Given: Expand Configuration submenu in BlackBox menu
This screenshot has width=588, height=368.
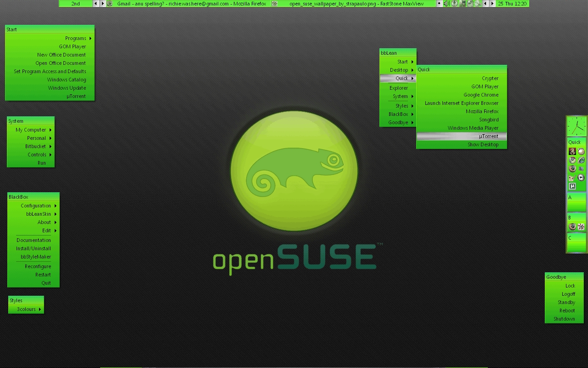Looking at the screenshot, I should (x=34, y=206).
